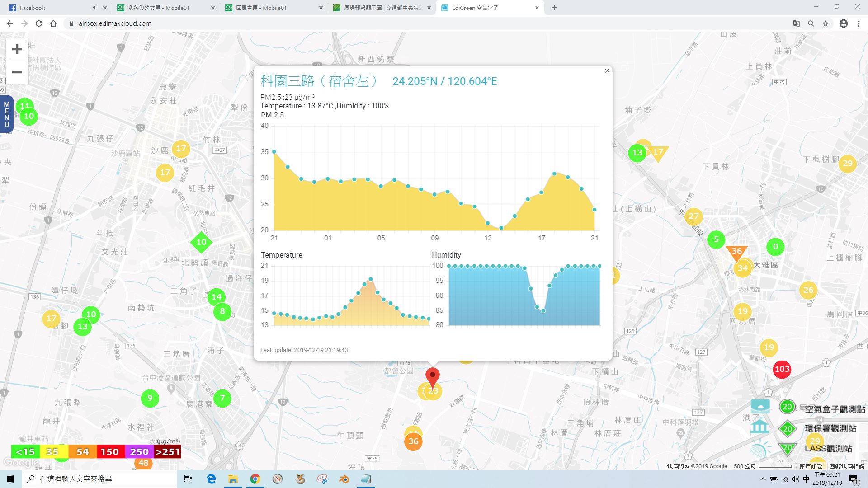Go to browser home page
Viewport: 868px width, 488px height.
pyautogui.click(x=53, y=23)
